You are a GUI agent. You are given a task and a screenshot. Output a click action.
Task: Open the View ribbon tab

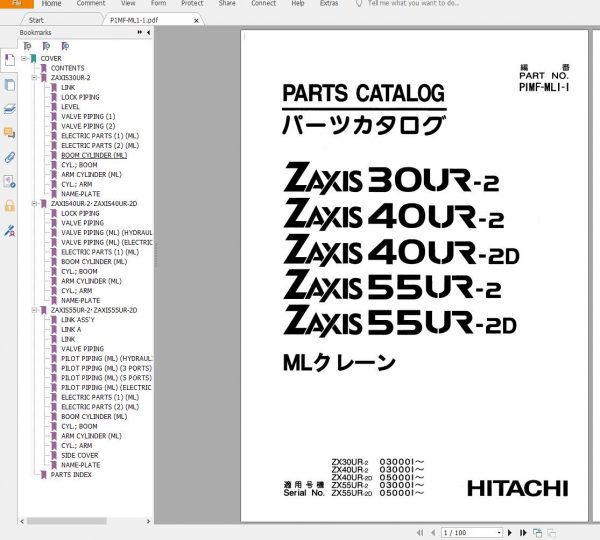tap(128, 3)
